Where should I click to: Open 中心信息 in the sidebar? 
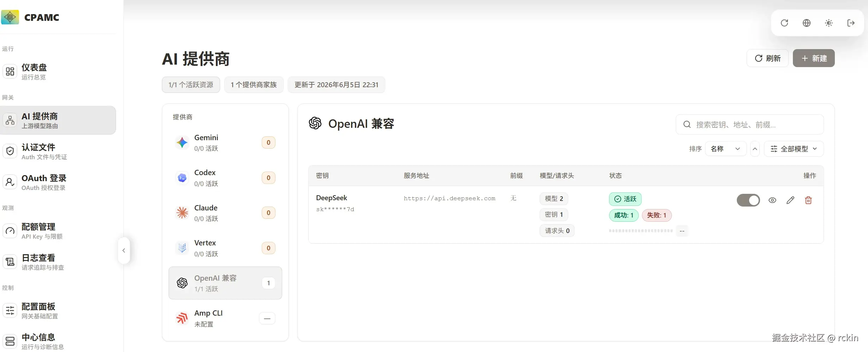click(x=58, y=341)
